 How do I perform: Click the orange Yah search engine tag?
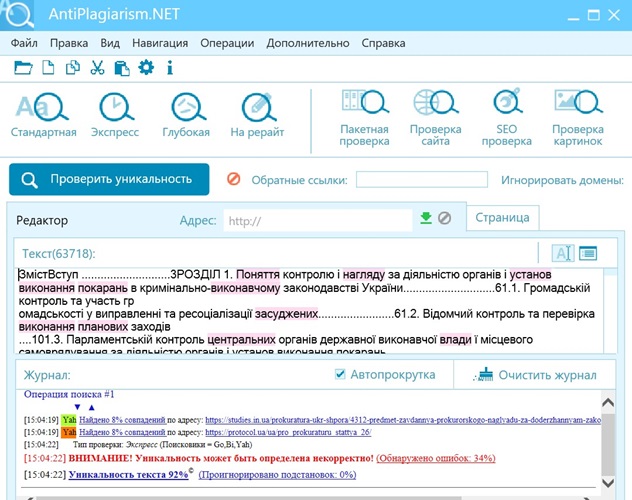click(69, 432)
